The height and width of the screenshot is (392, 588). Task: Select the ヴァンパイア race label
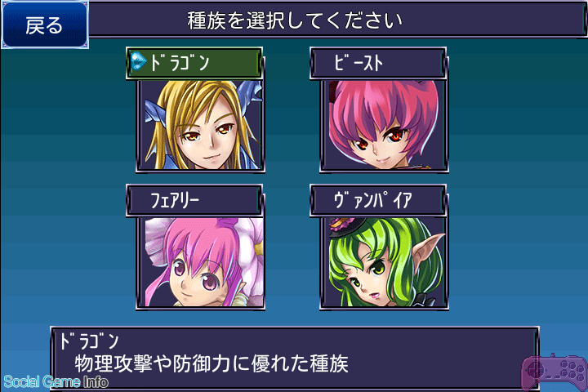378,200
